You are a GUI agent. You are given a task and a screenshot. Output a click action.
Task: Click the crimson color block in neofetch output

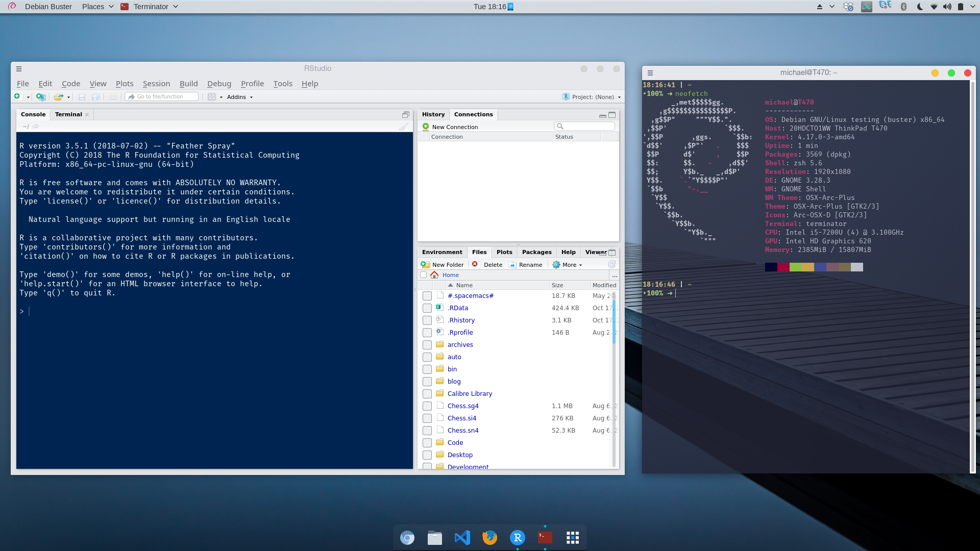[x=783, y=267]
